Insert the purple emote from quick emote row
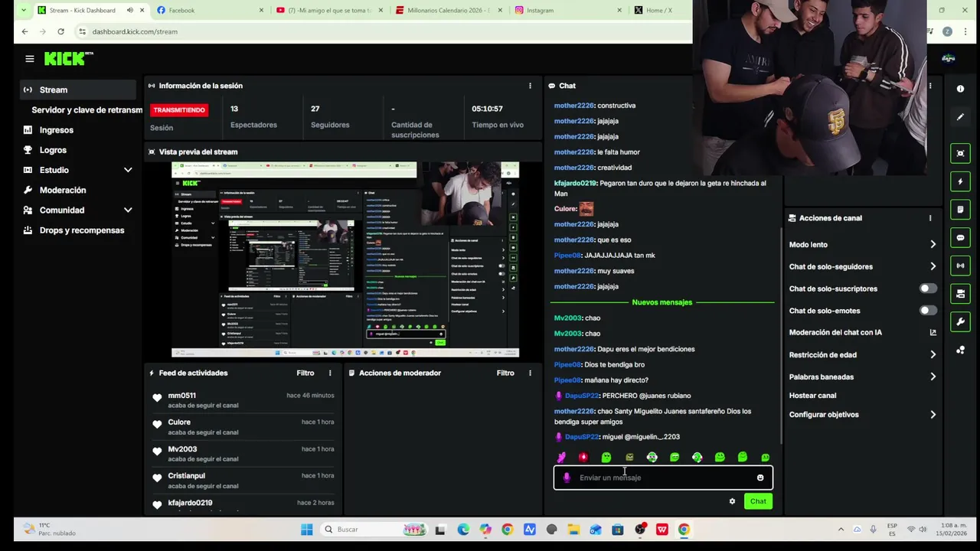This screenshot has height=551, width=980. point(561,457)
